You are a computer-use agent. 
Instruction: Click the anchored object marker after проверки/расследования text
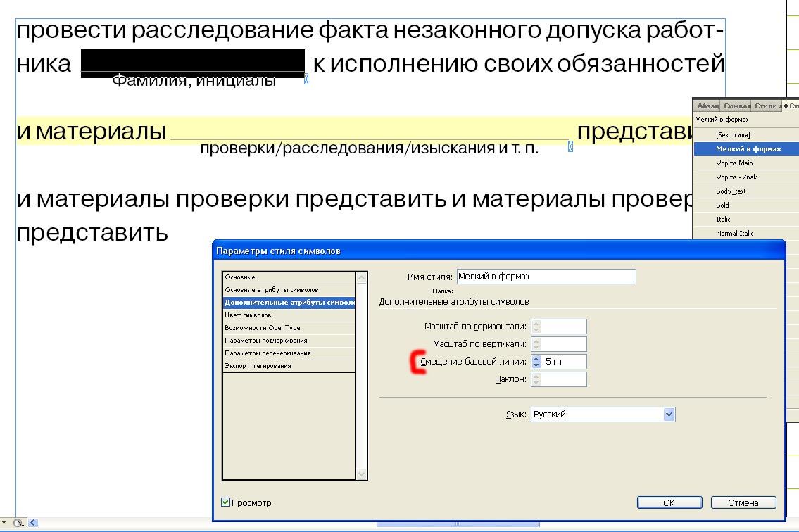570,147
